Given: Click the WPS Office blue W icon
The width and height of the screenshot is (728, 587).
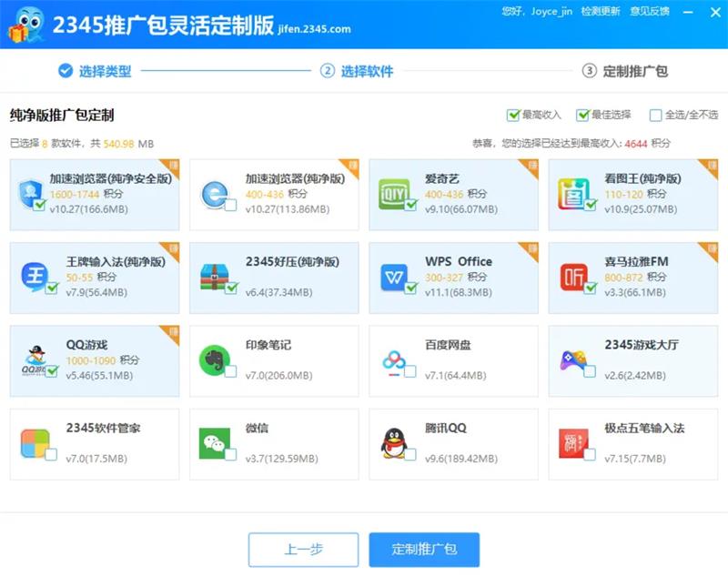Looking at the screenshot, I should click(394, 278).
